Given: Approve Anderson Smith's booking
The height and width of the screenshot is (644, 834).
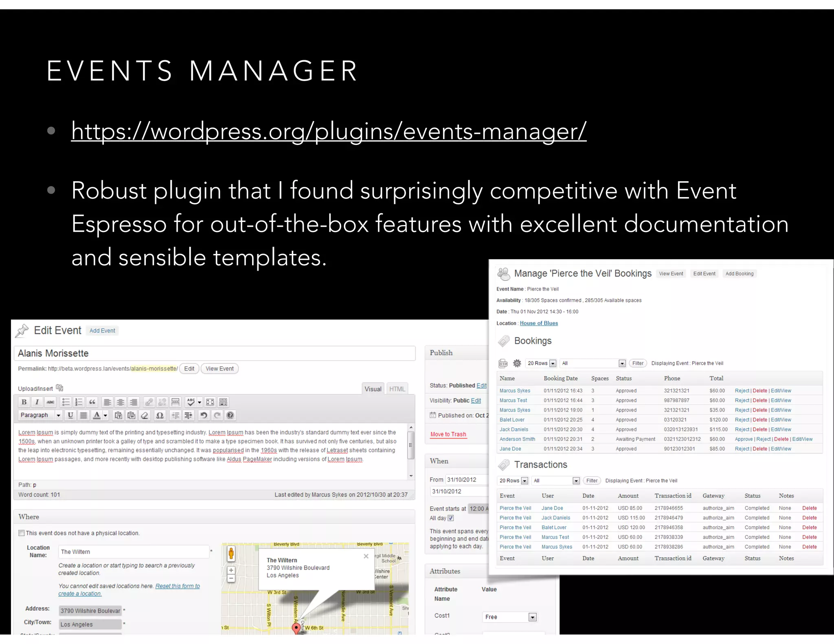Looking at the screenshot, I should coord(744,439).
